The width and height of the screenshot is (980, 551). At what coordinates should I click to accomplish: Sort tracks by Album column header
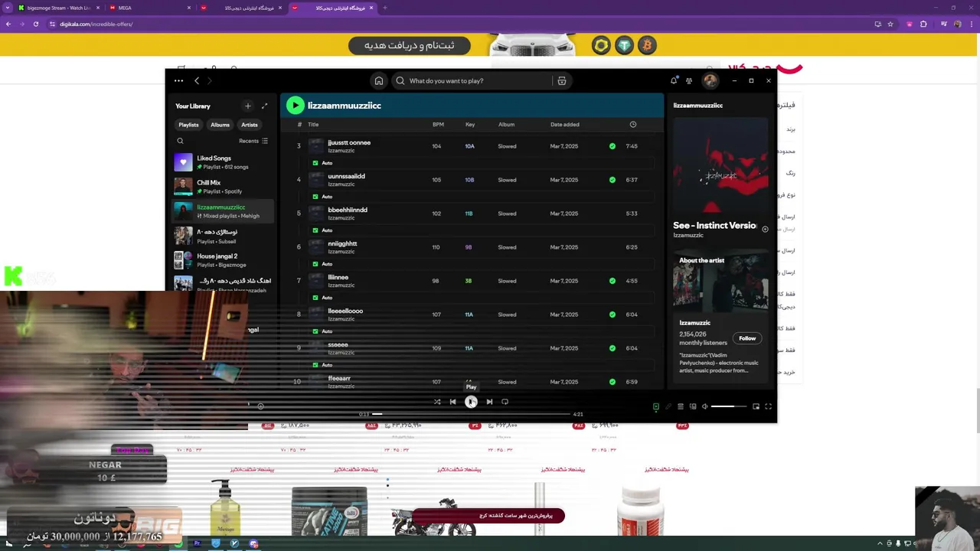(506, 124)
